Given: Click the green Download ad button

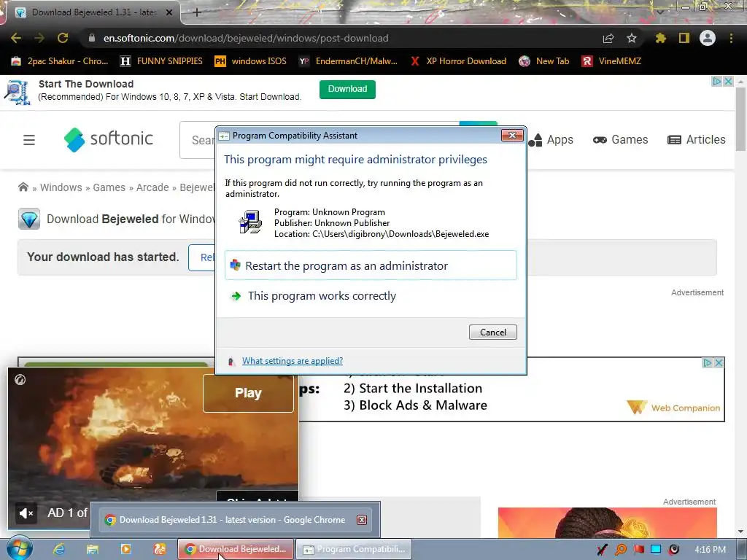Looking at the screenshot, I should 347,89.
